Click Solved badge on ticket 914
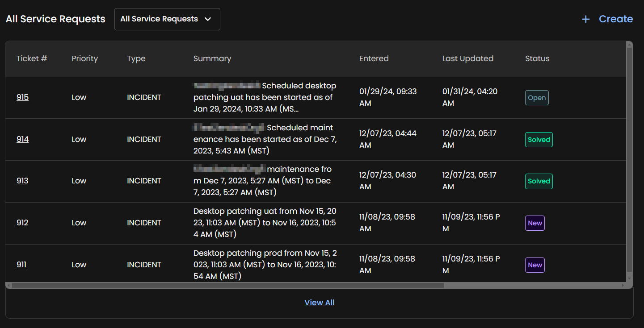 tap(539, 140)
